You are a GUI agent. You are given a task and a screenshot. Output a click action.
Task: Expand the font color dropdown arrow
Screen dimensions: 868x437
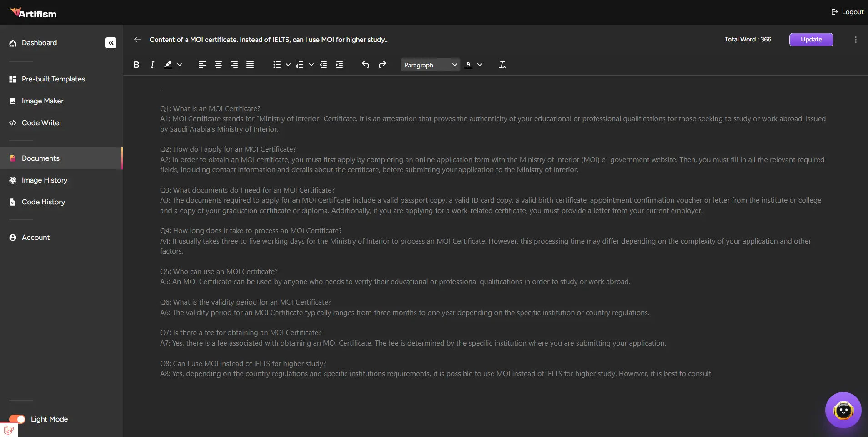point(480,65)
